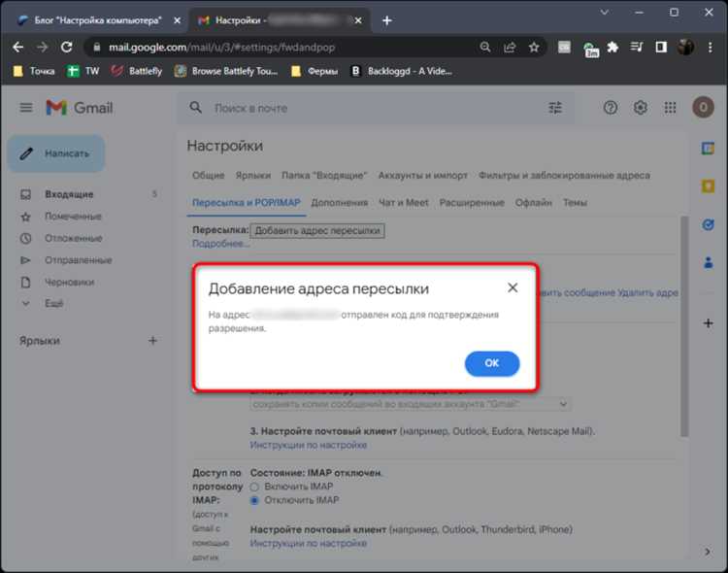
Task: Open the 'Офлайн' settings tab
Action: click(534, 203)
